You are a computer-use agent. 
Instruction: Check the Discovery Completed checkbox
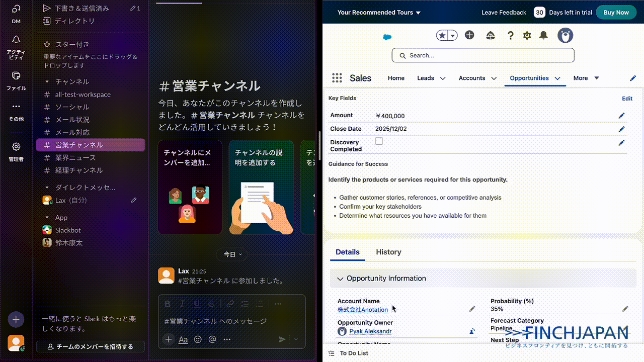pyautogui.click(x=379, y=141)
